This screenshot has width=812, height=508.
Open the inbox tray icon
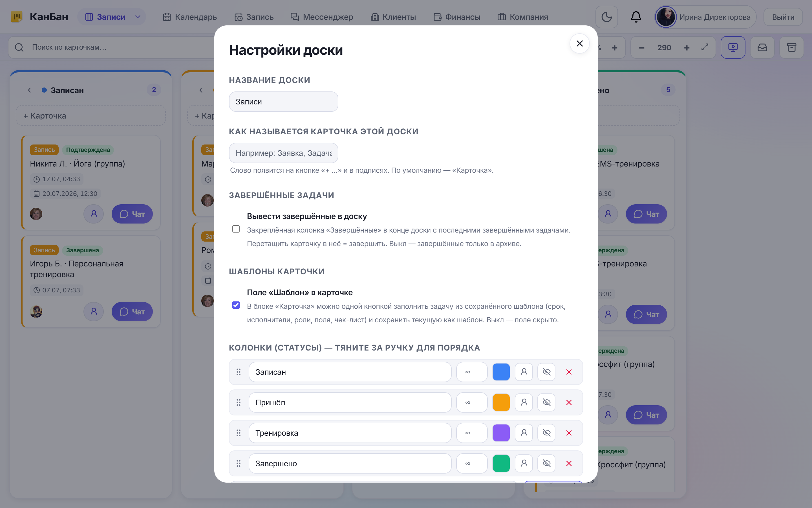pyautogui.click(x=762, y=47)
